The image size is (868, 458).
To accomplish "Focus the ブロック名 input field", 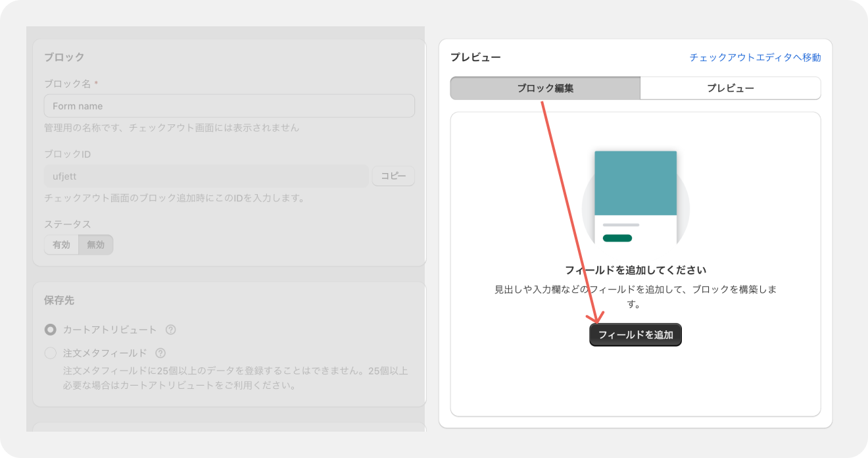I will click(229, 106).
